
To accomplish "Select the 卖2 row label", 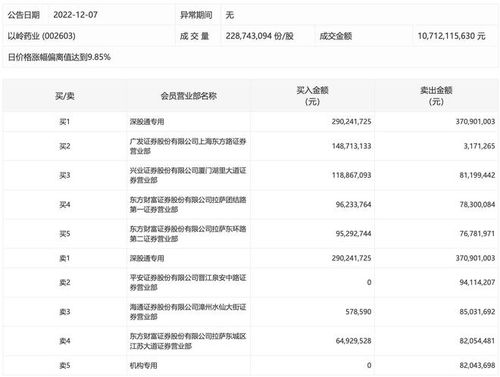I will (65, 283).
